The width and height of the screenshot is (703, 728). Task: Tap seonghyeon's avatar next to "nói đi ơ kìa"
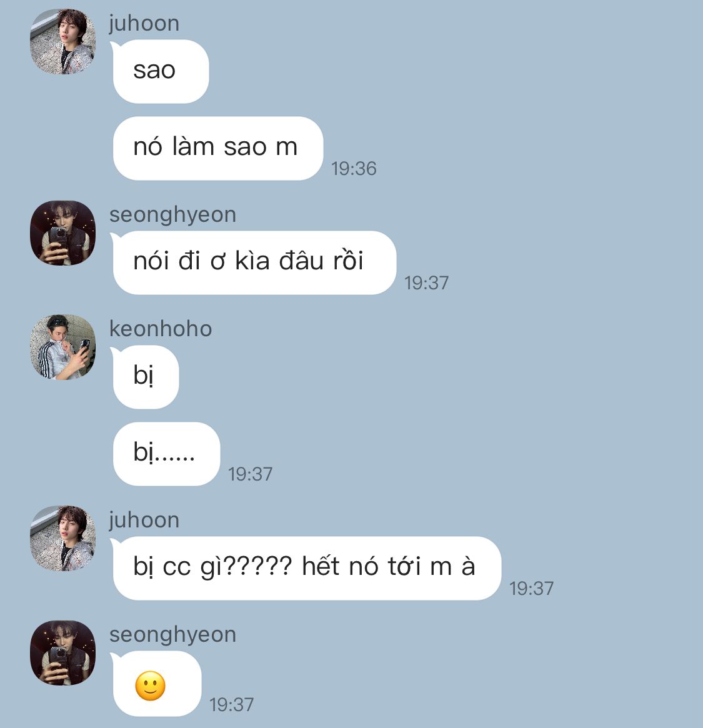click(62, 233)
